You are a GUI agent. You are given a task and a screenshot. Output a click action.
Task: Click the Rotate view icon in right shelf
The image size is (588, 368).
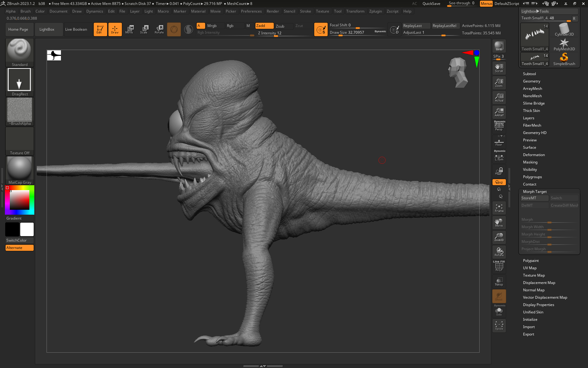(x=499, y=252)
